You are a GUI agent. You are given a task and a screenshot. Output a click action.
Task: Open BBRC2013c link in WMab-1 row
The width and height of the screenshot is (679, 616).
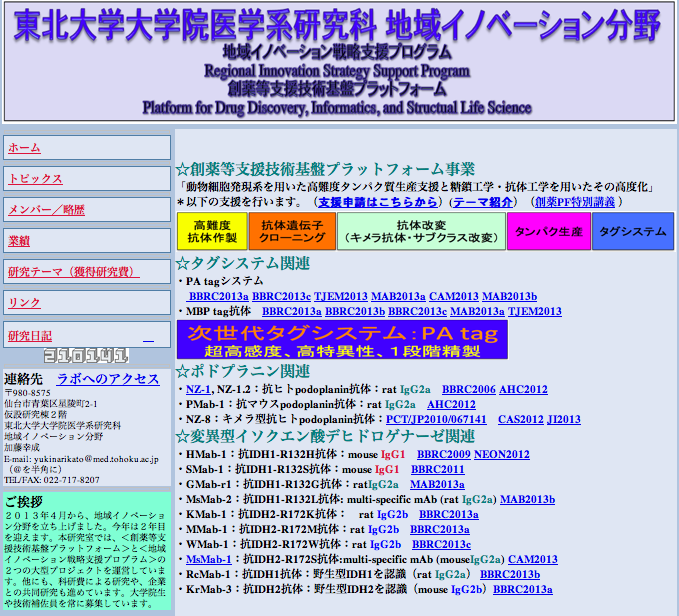pos(441,545)
